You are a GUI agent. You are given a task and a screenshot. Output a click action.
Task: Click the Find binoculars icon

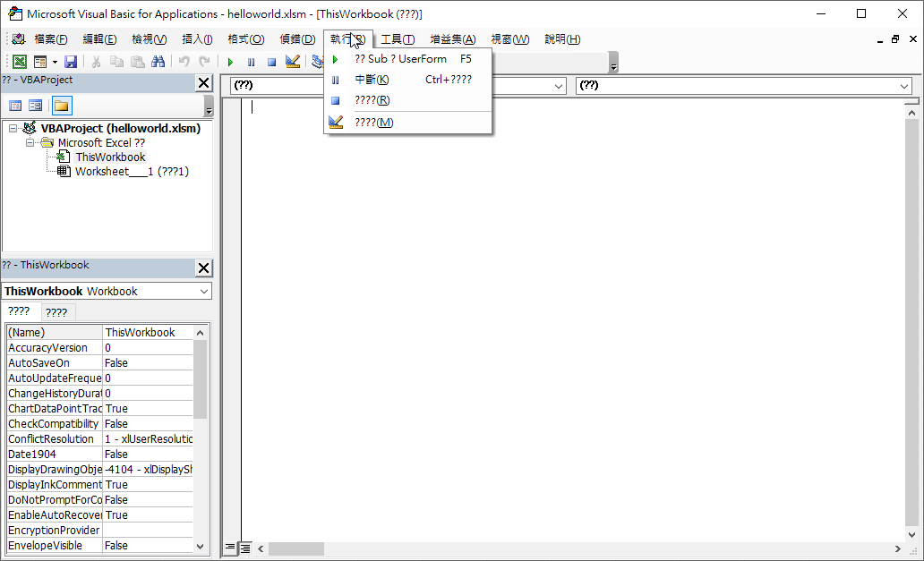click(158, 62)
